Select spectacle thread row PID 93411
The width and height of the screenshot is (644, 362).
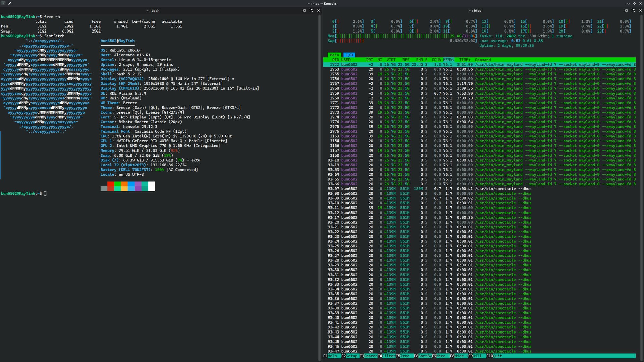tap(479, 208)
